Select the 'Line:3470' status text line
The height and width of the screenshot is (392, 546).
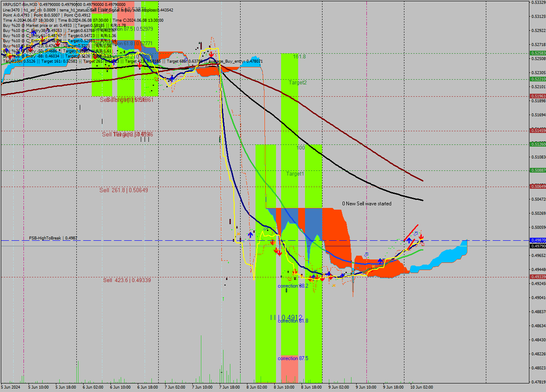tap(88, 10)
